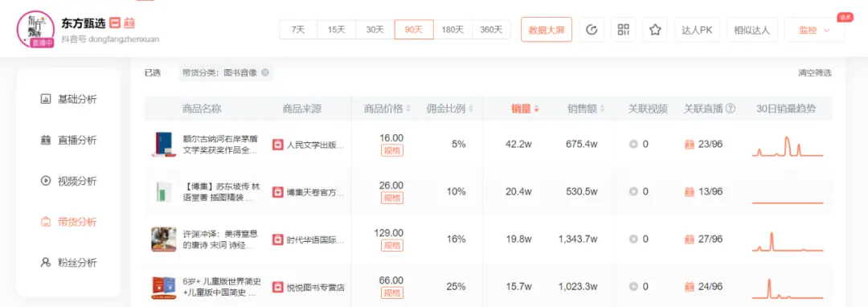Open 粉丝分析 in the sidebar
The image size is (868, 307).
[68, 262]
